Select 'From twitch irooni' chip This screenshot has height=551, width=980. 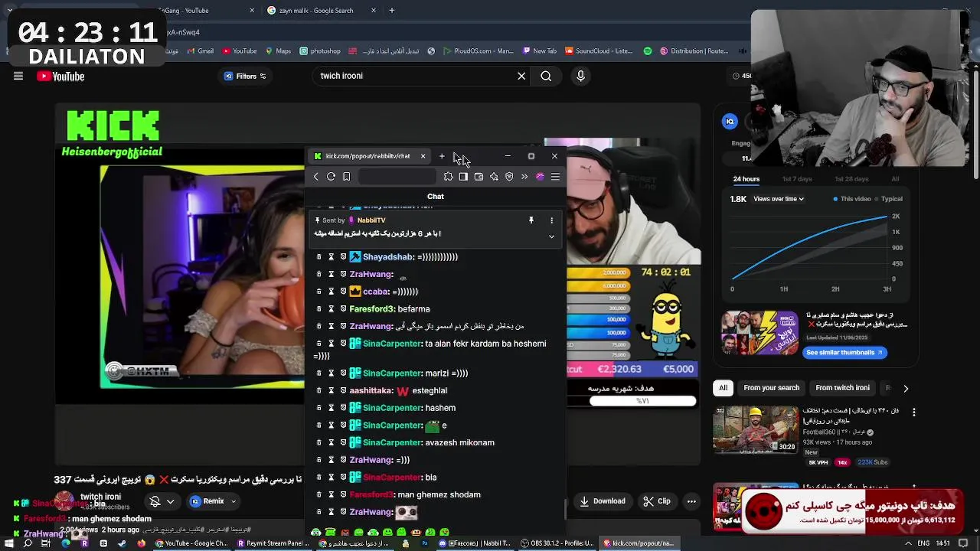click(842, 388)
